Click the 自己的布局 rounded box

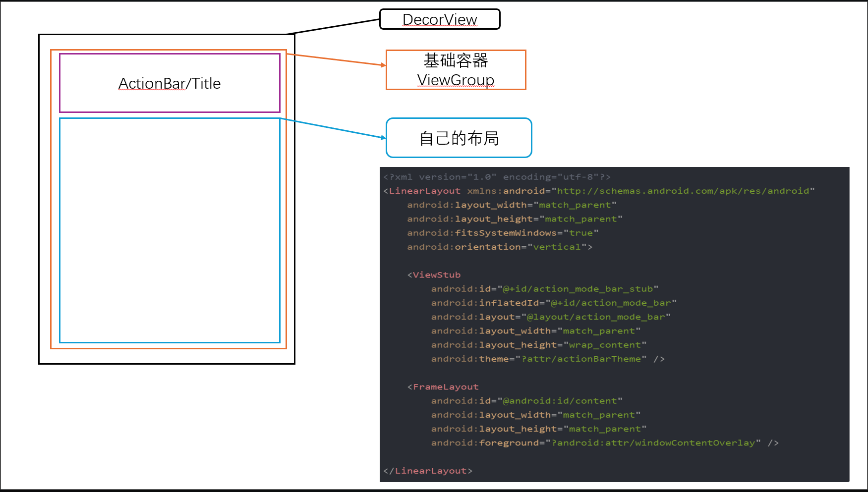tap(458, 138)
